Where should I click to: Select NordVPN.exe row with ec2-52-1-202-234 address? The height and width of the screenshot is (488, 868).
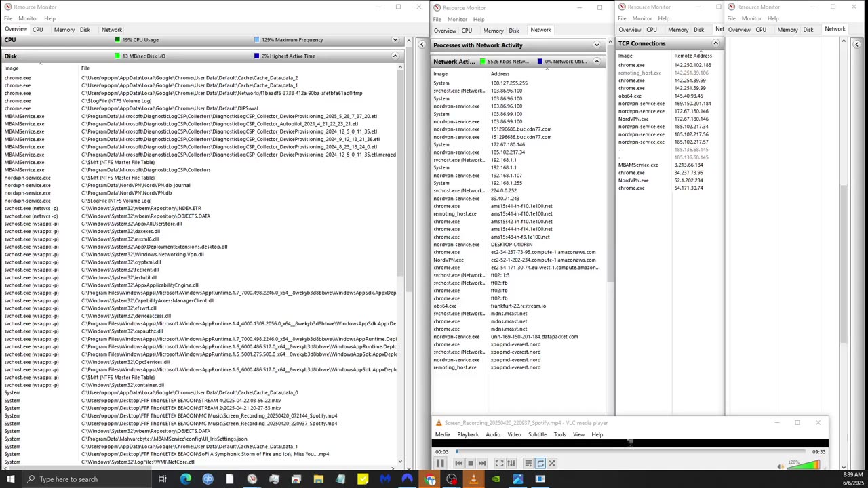(517, 260)
